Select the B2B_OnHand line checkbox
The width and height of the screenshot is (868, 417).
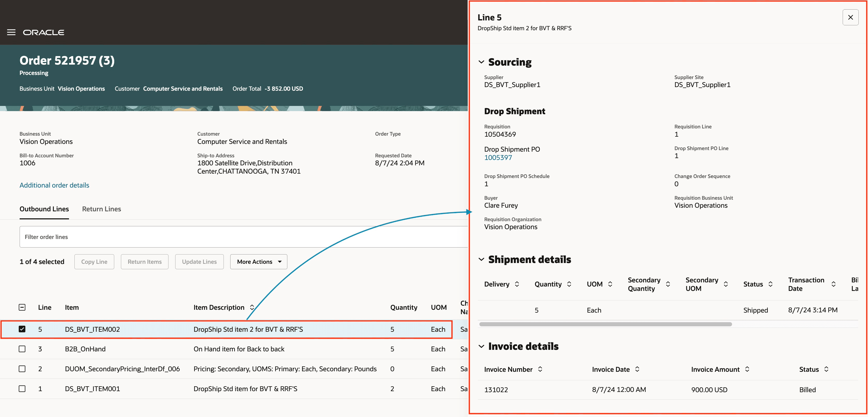tap(22, 349)
